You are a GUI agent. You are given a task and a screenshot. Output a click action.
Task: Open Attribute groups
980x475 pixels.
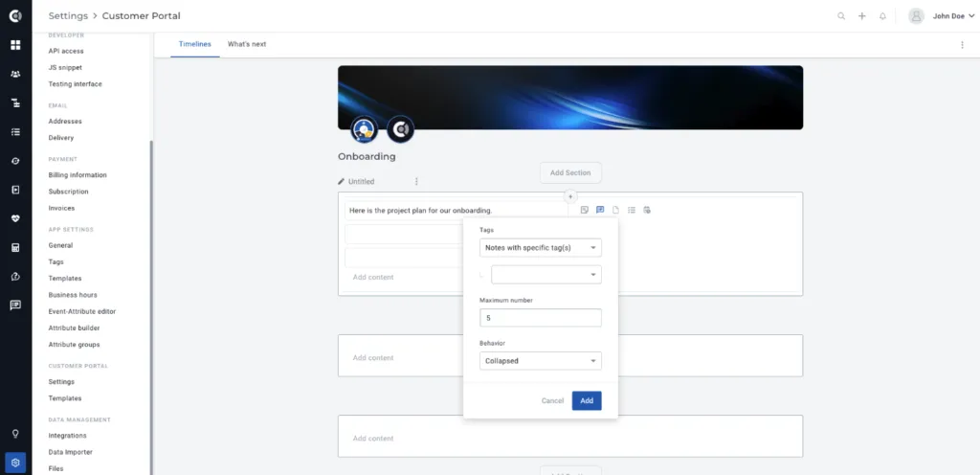tap(74, 345)
